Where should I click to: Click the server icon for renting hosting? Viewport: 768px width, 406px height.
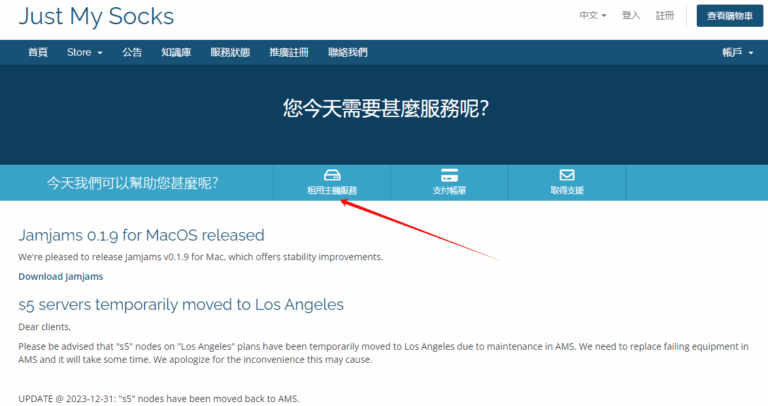pyautogui.click(x=332, y=175)
